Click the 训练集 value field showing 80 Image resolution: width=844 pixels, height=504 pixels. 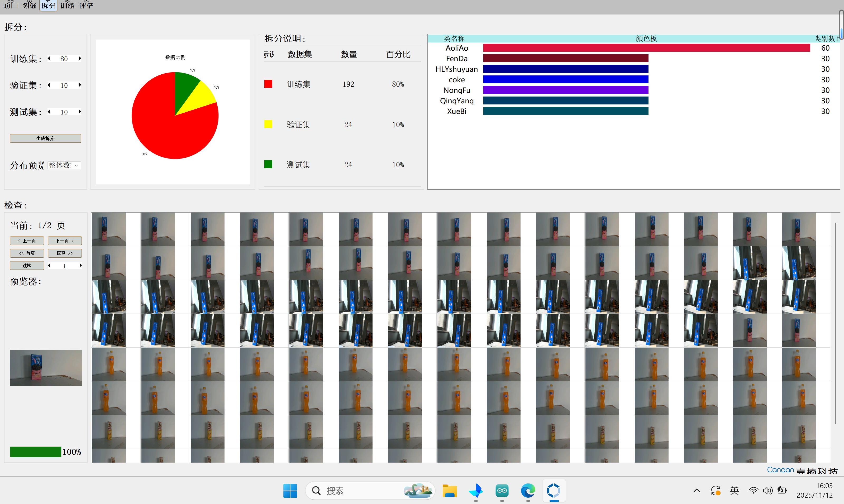[x=64, y=58]
